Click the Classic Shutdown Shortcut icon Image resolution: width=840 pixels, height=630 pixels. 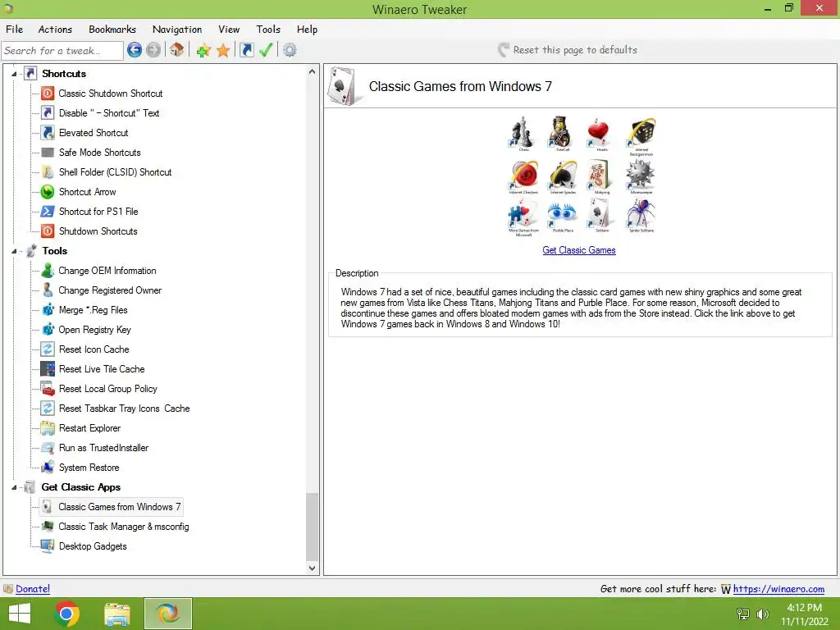click(x=48, y=94)
